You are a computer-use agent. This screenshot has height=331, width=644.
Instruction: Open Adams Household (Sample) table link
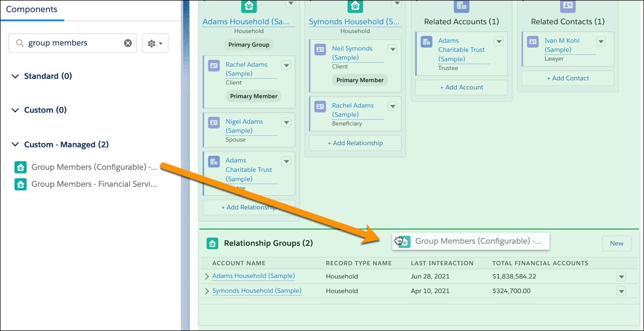(x=254, y=276)
